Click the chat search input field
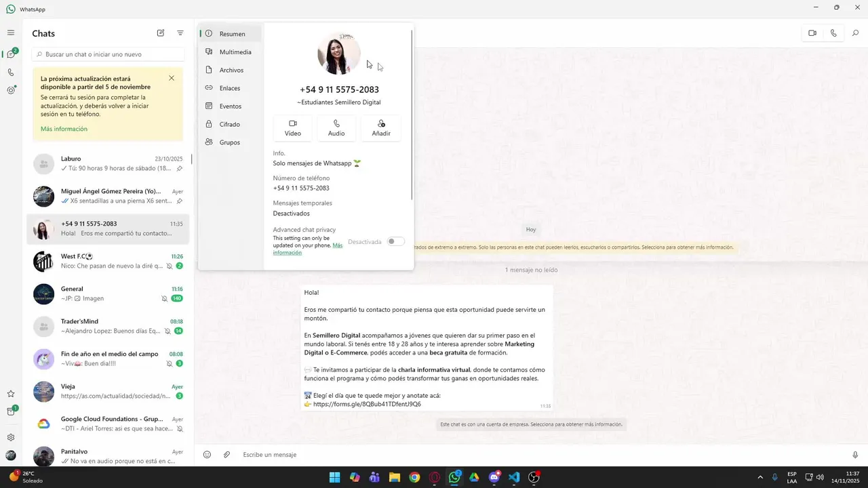This screenshot has height=488, width=868. (x=108, y=54)
